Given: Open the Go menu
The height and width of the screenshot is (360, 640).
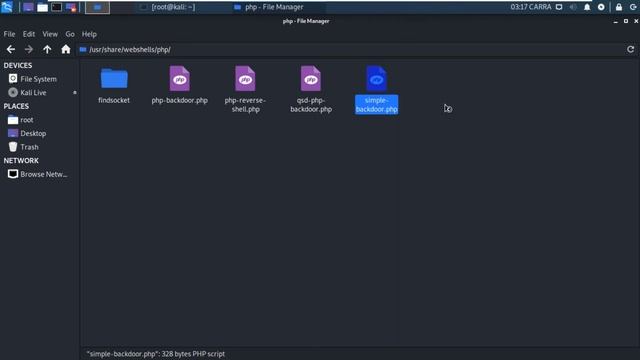Looking at the screenshot, I should pyautogui.click(x=70, y=34).
